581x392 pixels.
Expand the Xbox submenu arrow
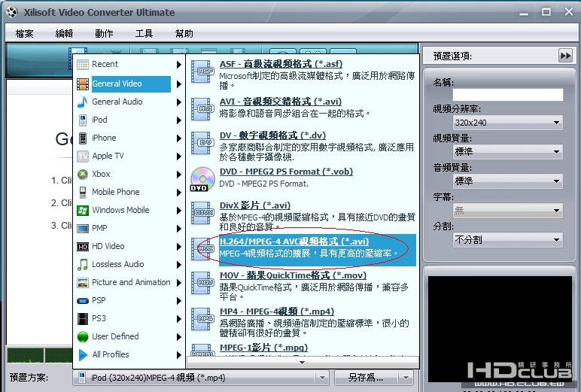178,174
